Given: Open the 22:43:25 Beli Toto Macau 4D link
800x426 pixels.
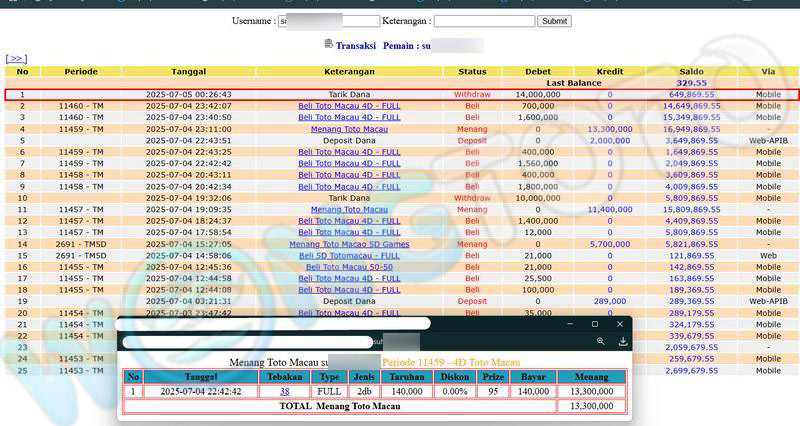Looking at the screenshot, I should [349, 152].
